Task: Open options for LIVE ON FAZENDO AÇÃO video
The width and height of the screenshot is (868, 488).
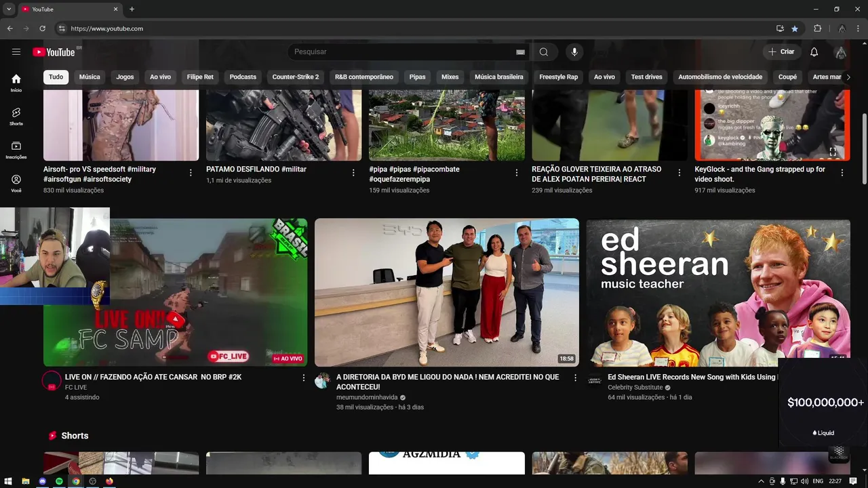Action: click(x=304, y=378)
